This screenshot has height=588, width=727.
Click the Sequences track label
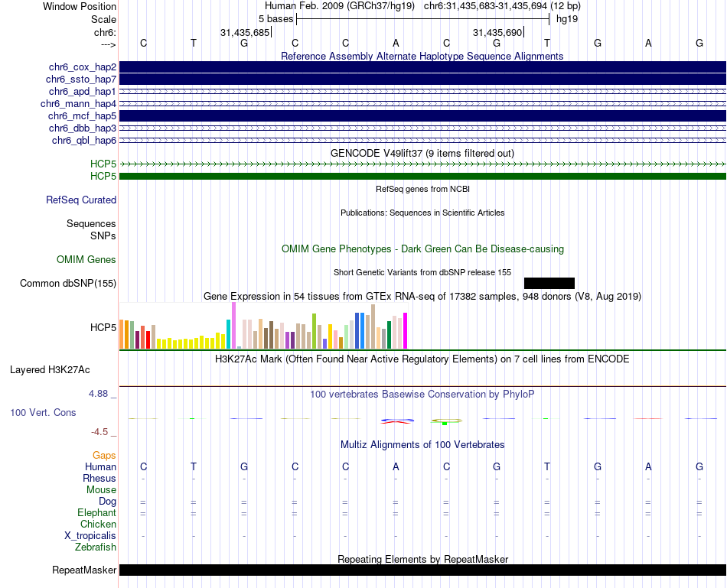point(91,224)
